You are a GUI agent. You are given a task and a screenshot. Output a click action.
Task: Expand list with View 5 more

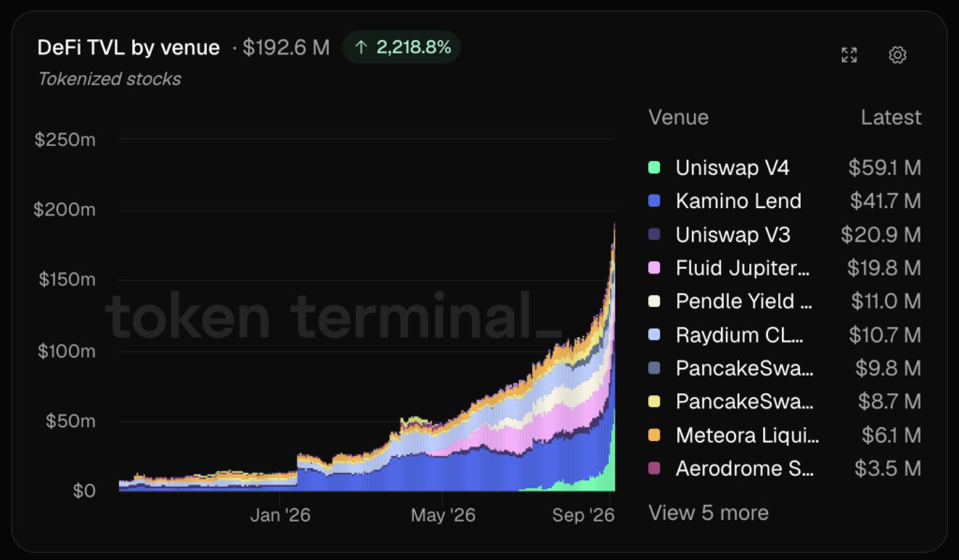pyautogui.click(x=708, y=512)
